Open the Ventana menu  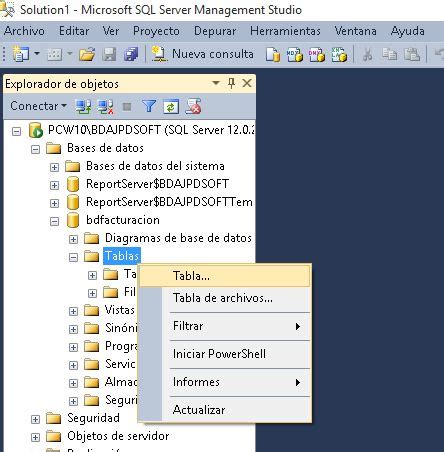click(x=355, y=31)
